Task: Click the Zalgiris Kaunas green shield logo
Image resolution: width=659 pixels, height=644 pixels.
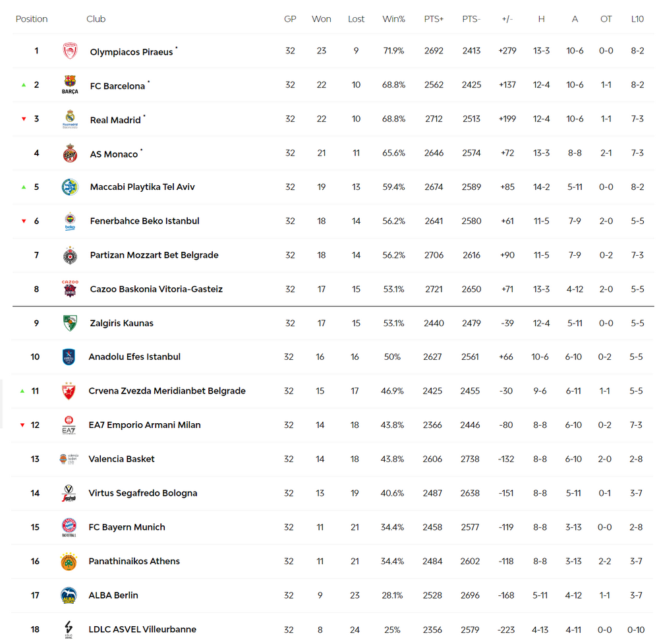Action: pos(70,323)
